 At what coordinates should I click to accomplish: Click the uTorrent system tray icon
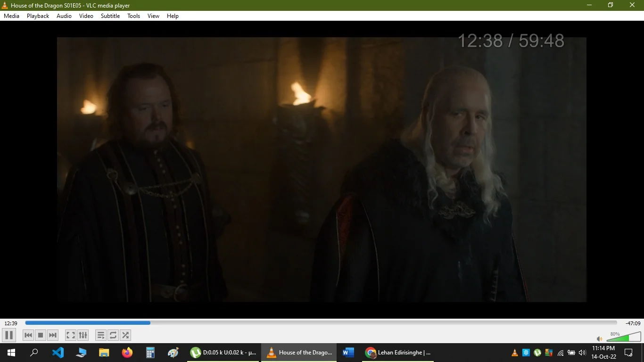[537, 353]
